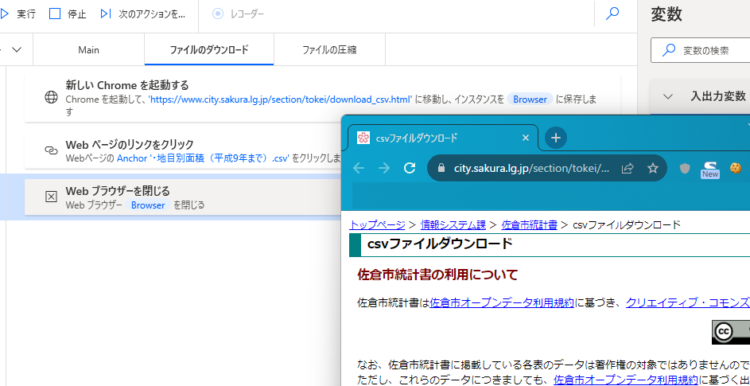The height and width of the screenshot is (386, 750).
Task: Click the Browser variable chip in the close browser action
Action: 148,205
